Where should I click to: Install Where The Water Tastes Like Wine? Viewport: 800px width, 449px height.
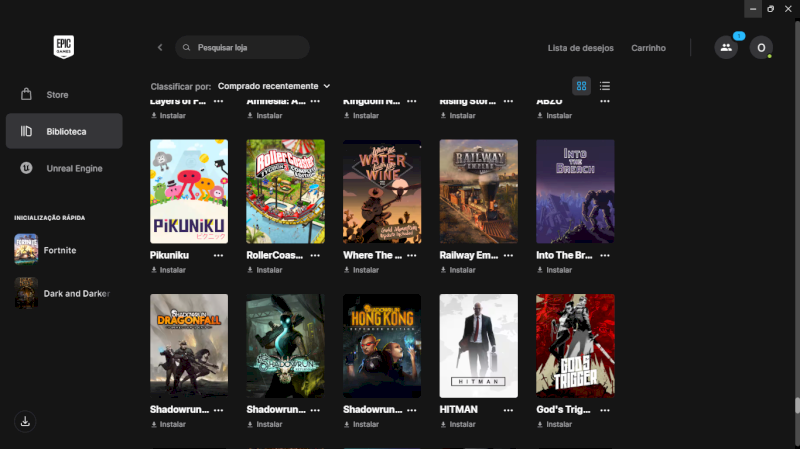pyautogui.click(x=361, y=270)
